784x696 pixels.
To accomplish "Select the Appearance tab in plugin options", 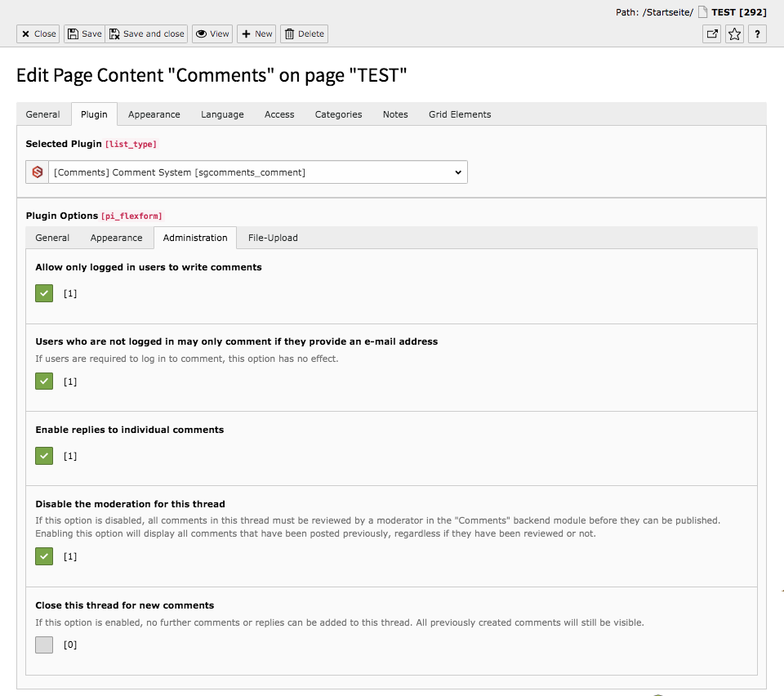I will (116, 238).
